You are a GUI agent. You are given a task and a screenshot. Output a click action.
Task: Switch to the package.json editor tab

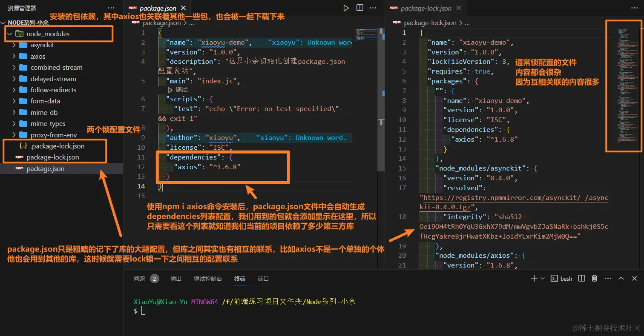click(158, 8)
